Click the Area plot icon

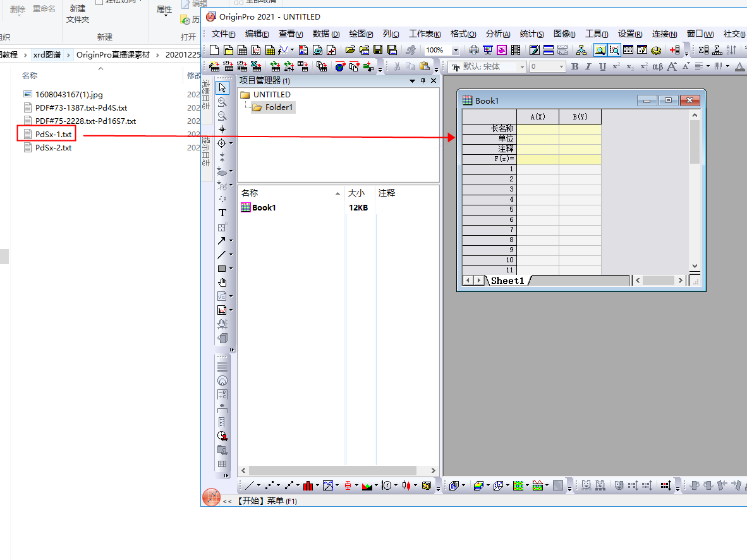click(x=367, y=485)
